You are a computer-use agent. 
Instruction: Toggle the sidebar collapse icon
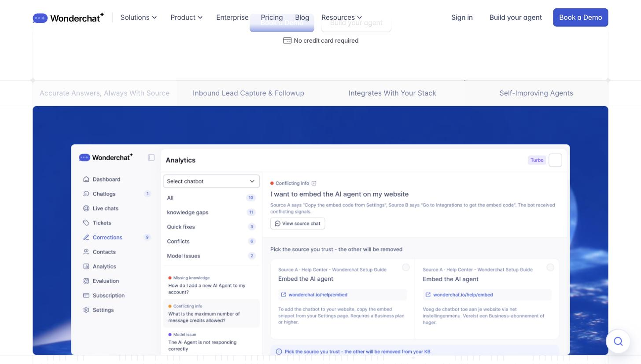(151, 158)
